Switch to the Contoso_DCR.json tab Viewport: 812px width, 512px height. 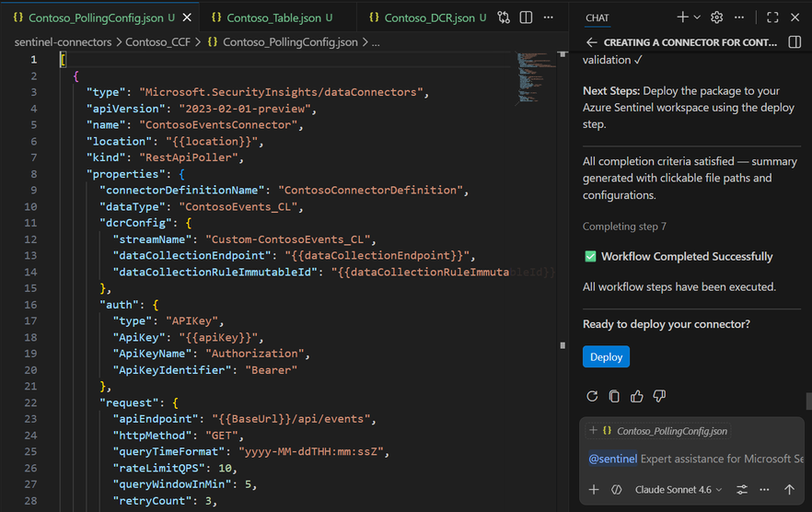point(429,17)
